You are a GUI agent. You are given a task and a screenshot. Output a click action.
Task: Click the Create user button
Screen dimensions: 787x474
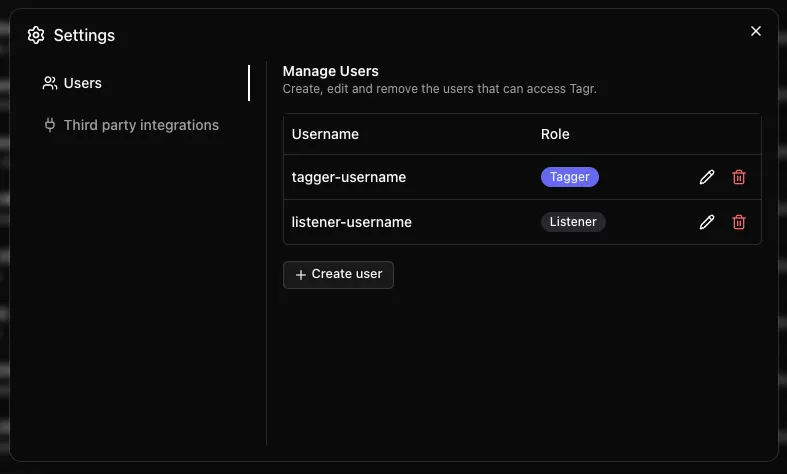[x=338, y=275]
